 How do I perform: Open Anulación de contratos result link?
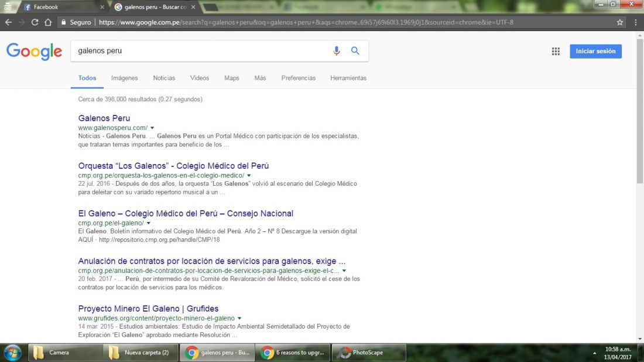coord(211,261)
